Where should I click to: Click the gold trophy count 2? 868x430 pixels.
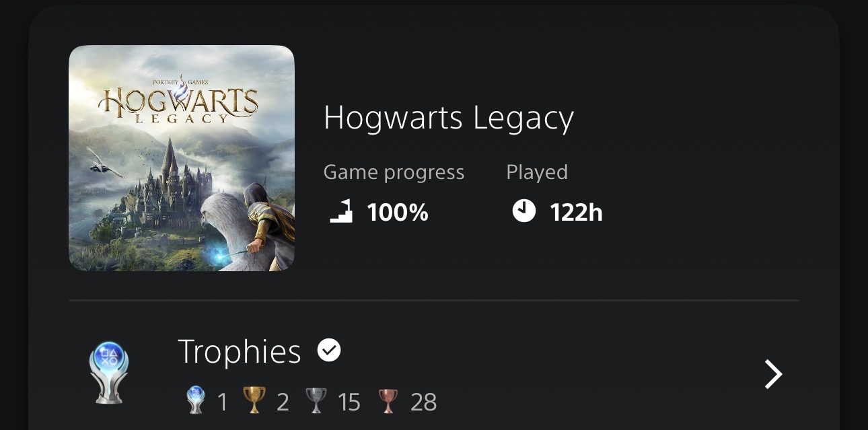click(283, 402)
